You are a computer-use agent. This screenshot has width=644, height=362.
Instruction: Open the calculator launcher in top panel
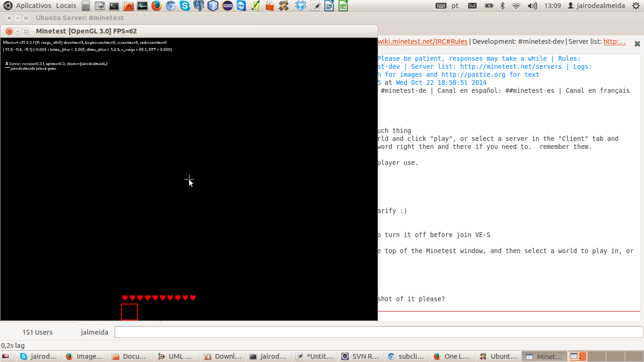(x=85, y=6)
